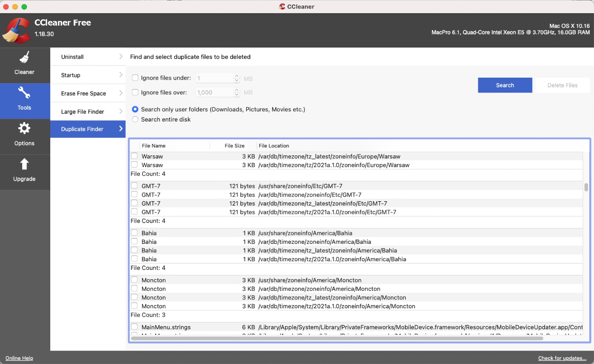Expand the Erase Free Space chevron

click(x=121, y=93)
